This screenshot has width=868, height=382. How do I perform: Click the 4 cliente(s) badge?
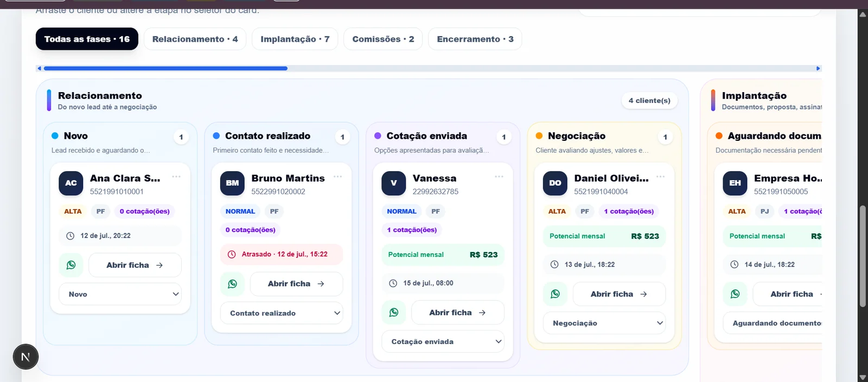pos(649,100)
